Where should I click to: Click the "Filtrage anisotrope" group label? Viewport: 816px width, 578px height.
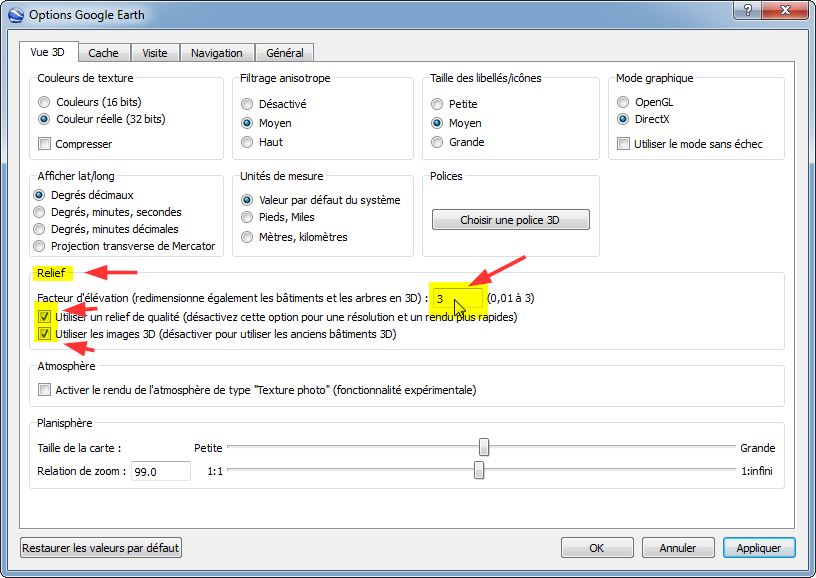pos(285,78)
